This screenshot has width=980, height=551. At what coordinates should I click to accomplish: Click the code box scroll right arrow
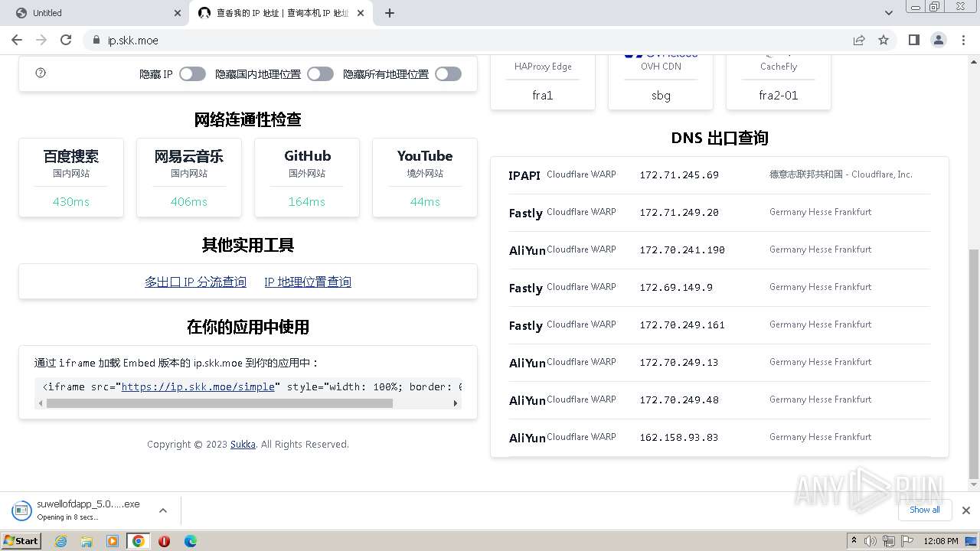tap(456, 403)
